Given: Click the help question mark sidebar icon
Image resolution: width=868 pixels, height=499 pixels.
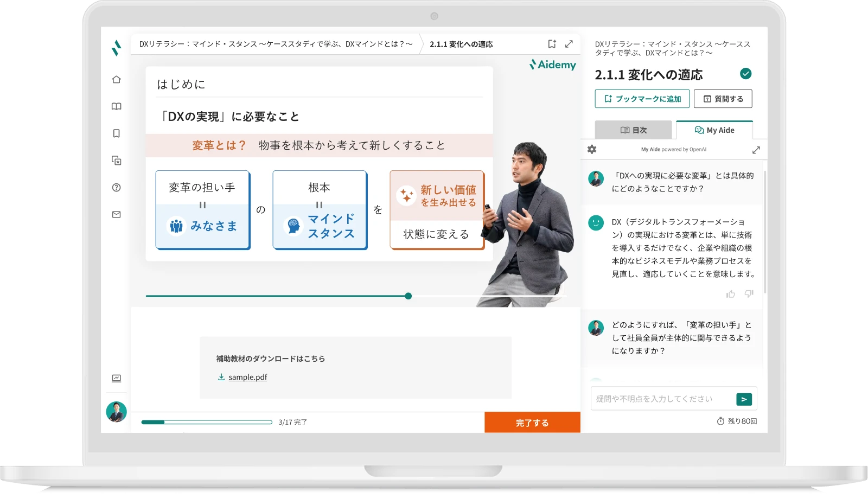Looking at the screenshot, I should [116, 188].
